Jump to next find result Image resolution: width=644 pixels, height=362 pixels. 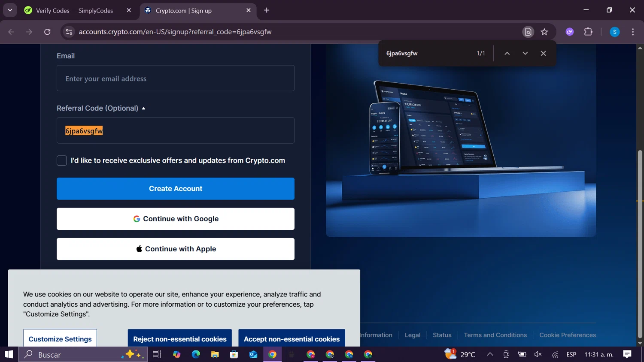[x=525, y=53]
